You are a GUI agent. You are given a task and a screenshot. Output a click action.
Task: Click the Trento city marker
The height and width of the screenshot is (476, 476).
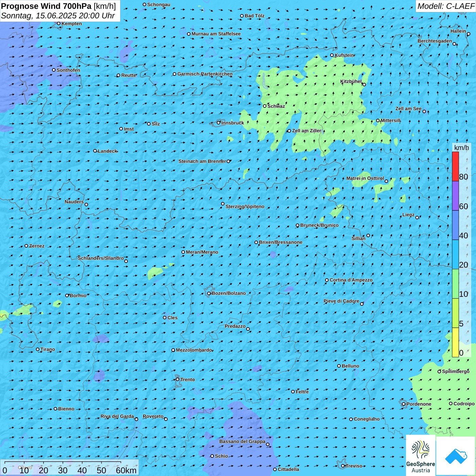tap(177, 379)
